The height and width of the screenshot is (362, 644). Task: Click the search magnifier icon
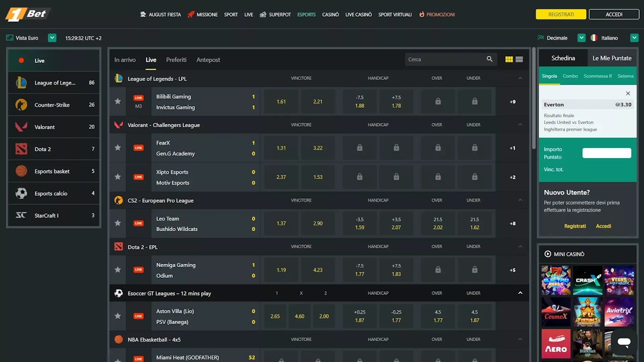tap(489, 60)
